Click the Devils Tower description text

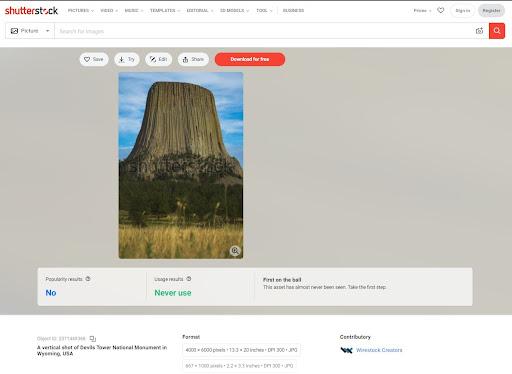[102, 350]
